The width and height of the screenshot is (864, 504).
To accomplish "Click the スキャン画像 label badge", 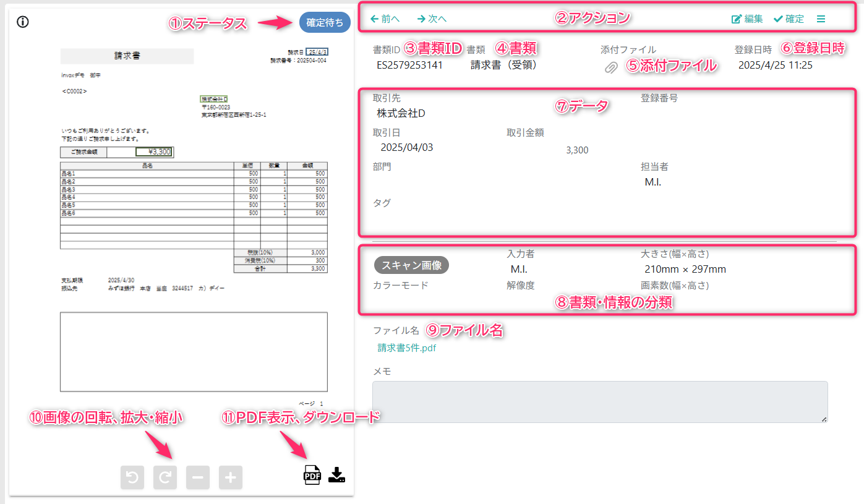I will (x=412, y=265).
